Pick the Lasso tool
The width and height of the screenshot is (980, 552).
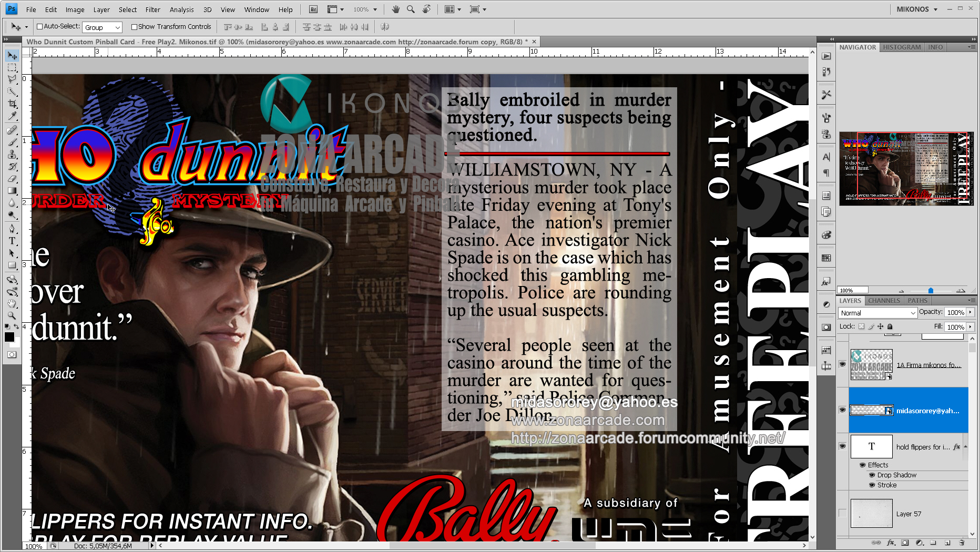(x=12, y=80)
